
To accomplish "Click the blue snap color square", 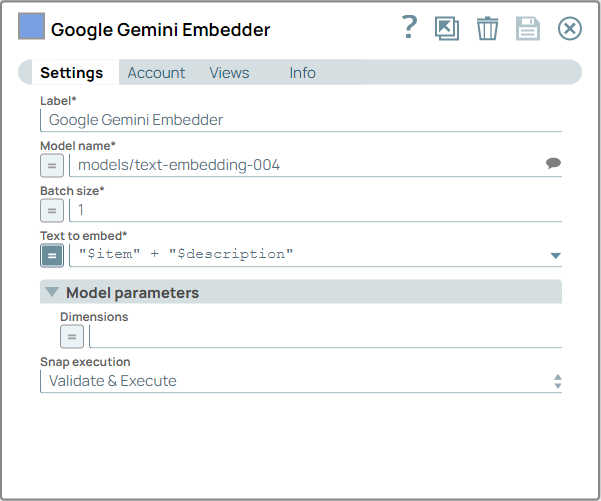I will (31, 26).
